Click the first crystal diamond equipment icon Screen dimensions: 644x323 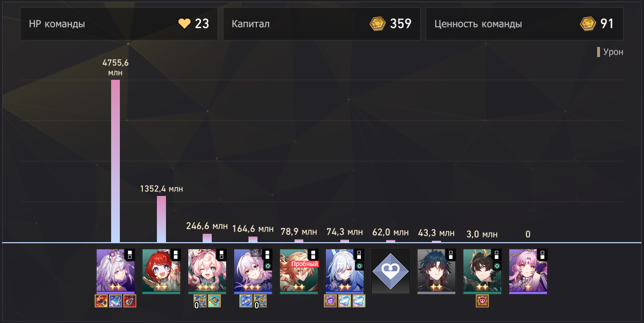coord(345,301)
